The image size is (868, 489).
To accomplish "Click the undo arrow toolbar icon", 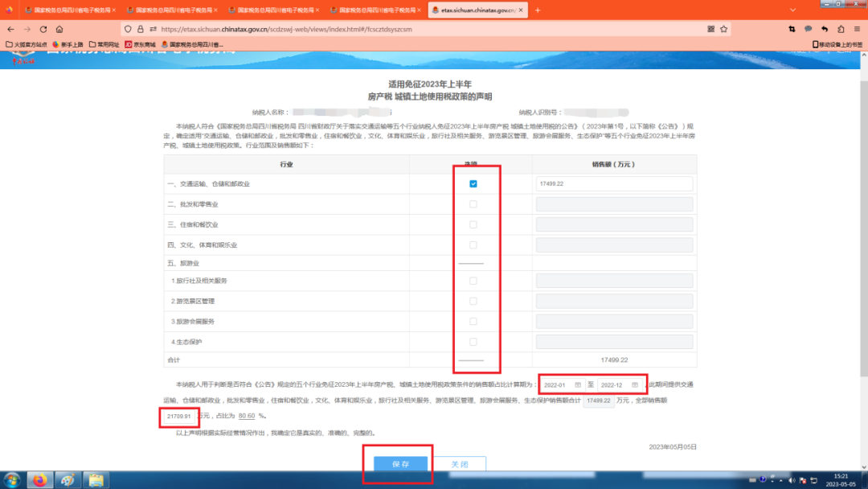I will (825, 29).
